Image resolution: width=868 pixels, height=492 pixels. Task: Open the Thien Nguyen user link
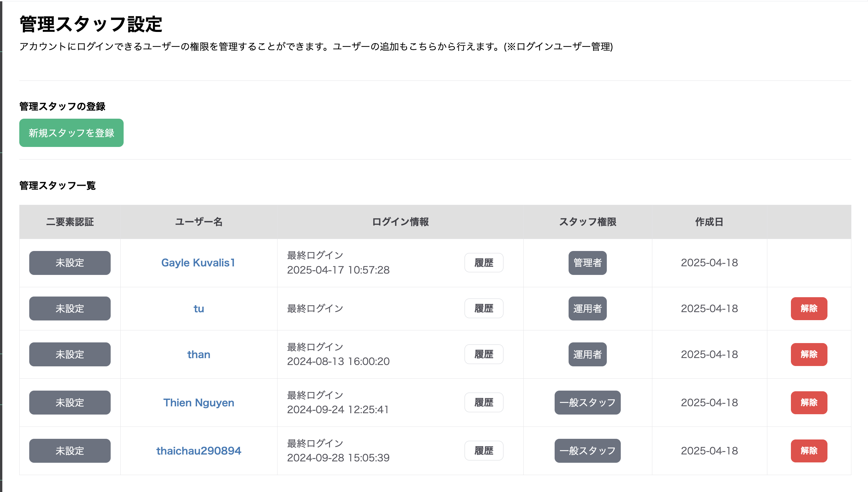click(x=199, y=403)
